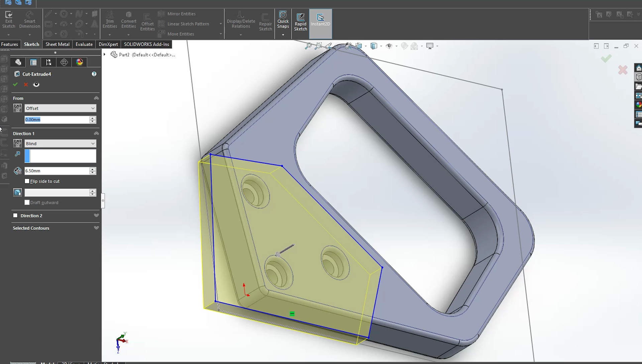This screenshot has height=364, width=642.
Task: Toggle Rapid Sketch mode
Action: click(300, 22)
